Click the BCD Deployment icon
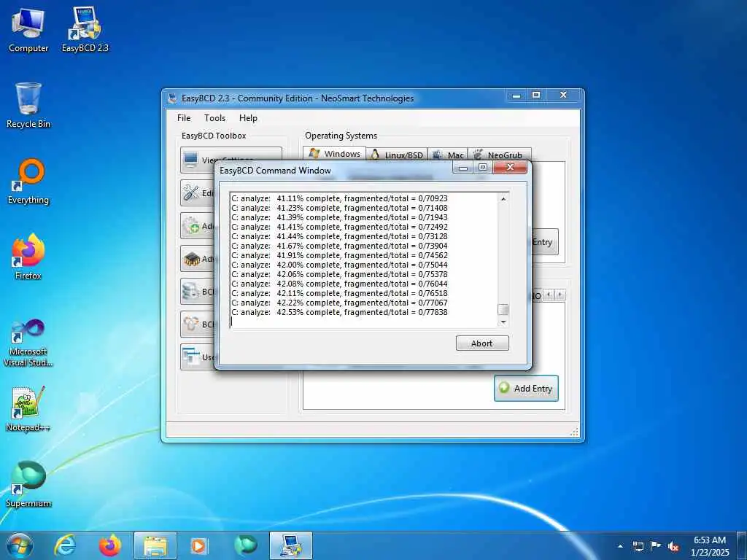The width and height of the screenshot is (747, 560). pyautogui.click(x=191, y=324)
